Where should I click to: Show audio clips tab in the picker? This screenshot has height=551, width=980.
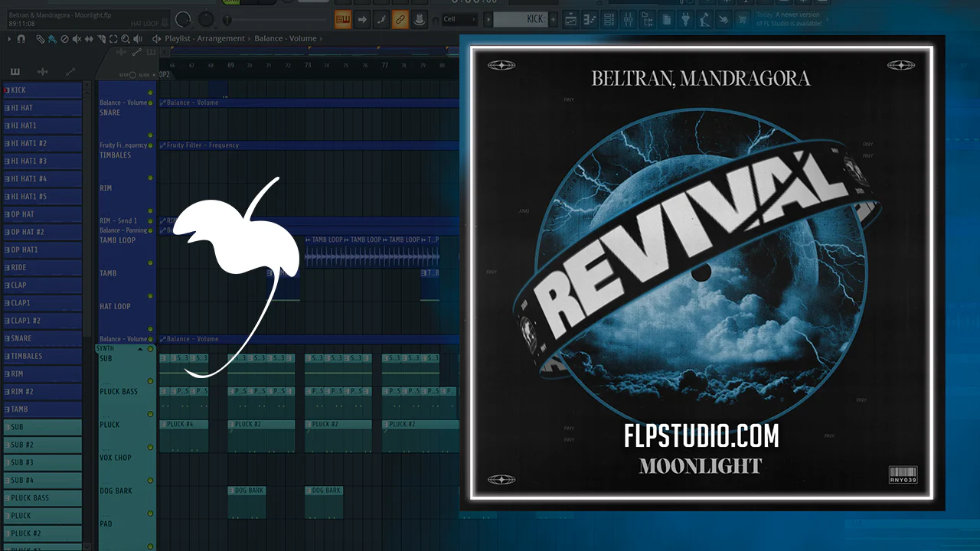pos(43,71)
